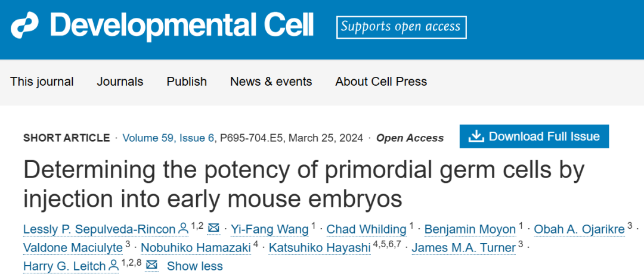Click the Download Full Issue button
Image resolution: width=644 pixels, height=280 pixels.
534,136
